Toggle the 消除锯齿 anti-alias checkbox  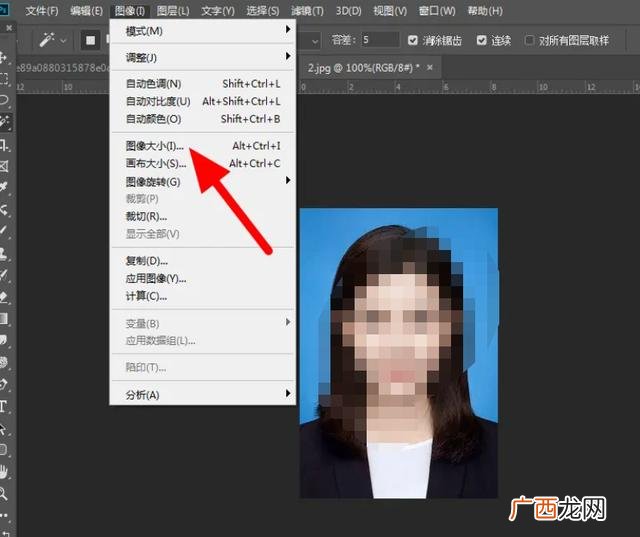[x=413, y=40]
